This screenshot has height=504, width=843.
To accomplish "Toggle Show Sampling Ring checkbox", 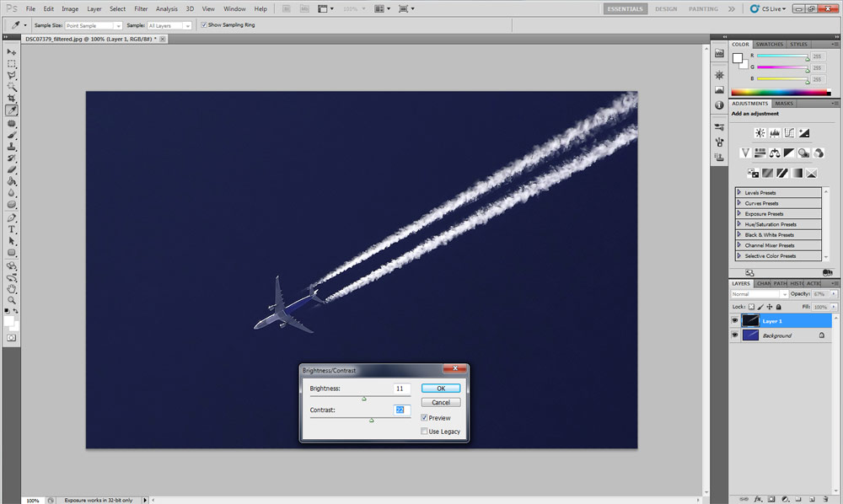I will [x=204, y=24].
